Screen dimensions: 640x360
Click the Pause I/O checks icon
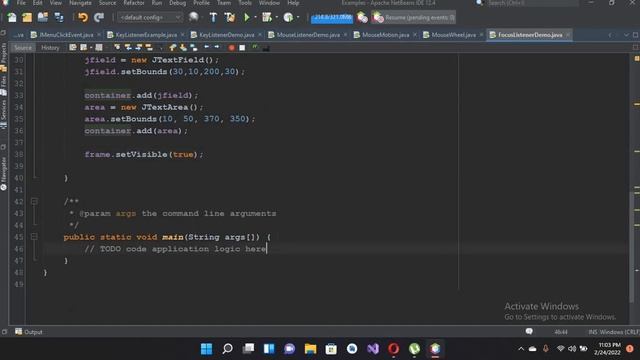click(x=362, y=17)
